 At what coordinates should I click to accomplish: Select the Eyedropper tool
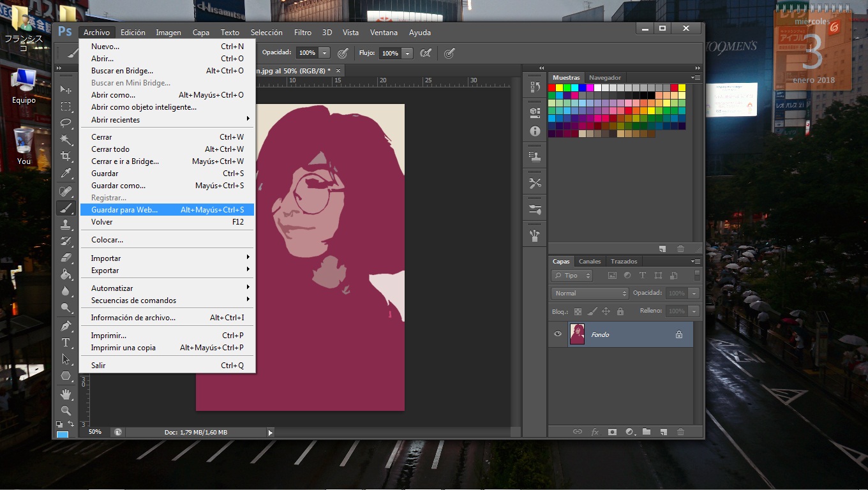(x=66, y=173)
